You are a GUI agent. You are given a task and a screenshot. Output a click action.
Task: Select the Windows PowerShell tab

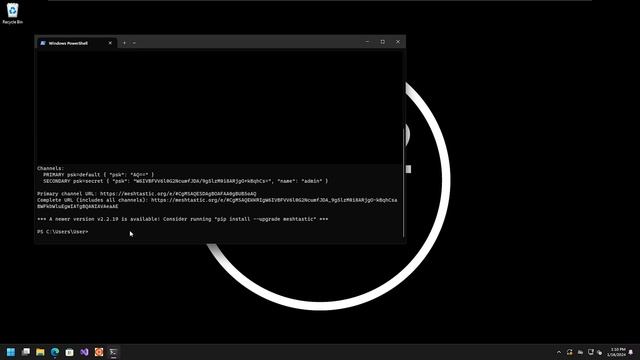(x=76, y=43)
